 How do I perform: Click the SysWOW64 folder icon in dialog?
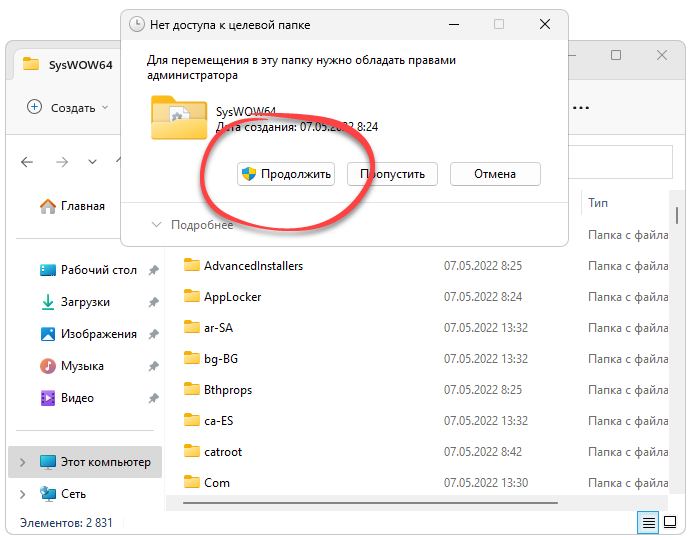(x=179, y=117)
